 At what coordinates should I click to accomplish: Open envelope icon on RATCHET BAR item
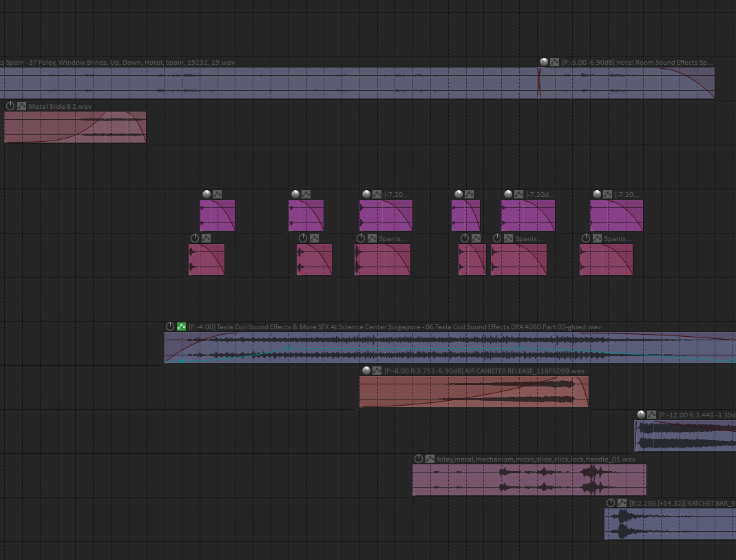coord(622,503)
